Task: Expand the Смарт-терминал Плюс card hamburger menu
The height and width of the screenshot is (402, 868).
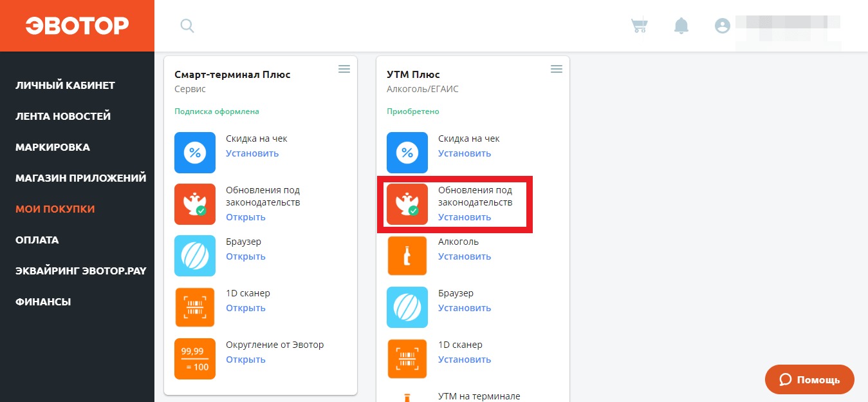Action: 344,69
